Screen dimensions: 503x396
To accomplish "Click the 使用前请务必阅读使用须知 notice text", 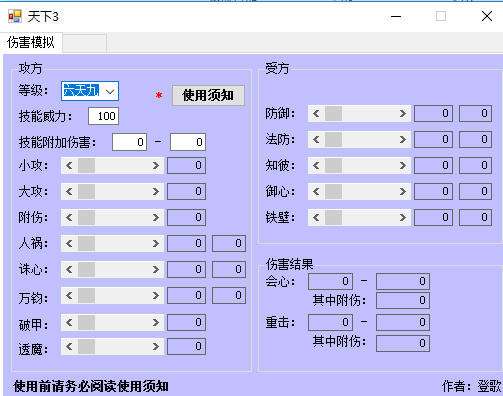I will pos(91,387).
